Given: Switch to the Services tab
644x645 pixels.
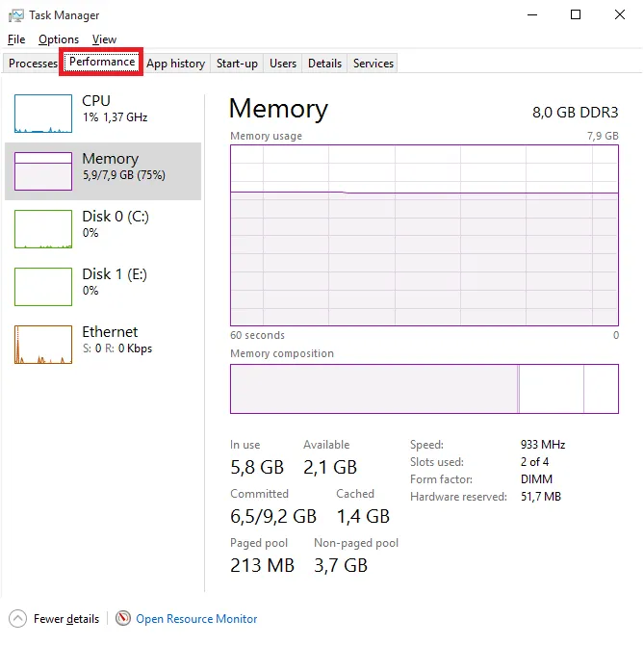Looking at the screenshot, I should (373, 64).
